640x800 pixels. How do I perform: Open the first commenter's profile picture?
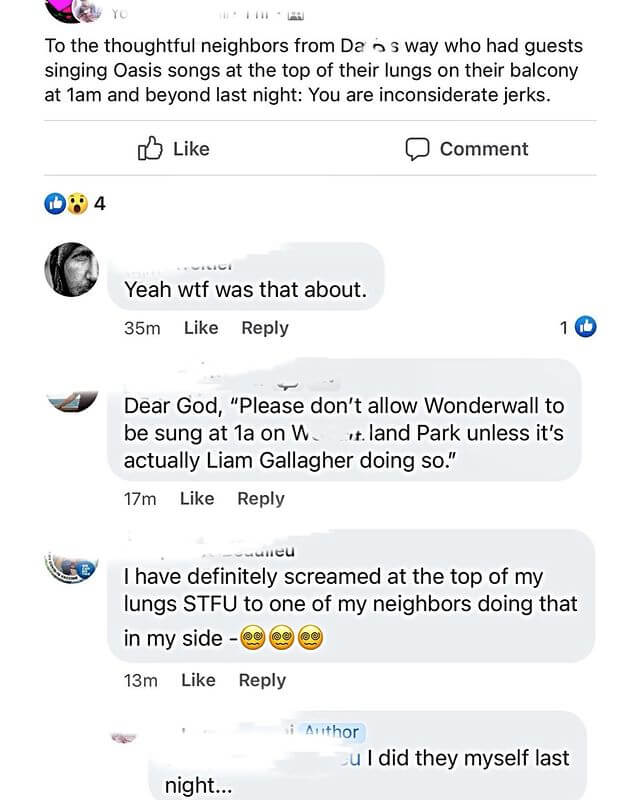click(x=74, y=268)
